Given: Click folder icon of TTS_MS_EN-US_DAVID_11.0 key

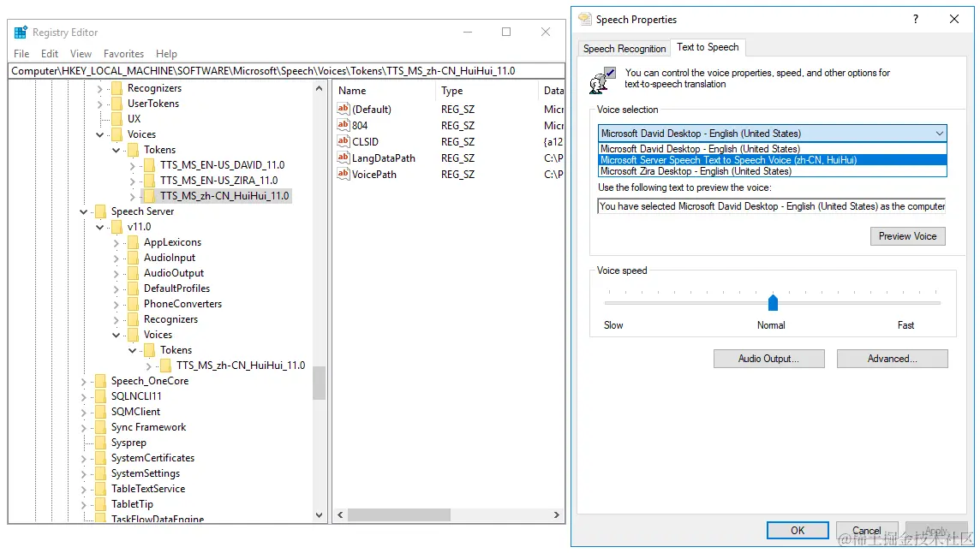Looking at the screenshot, I should click(x=149, y=165).
